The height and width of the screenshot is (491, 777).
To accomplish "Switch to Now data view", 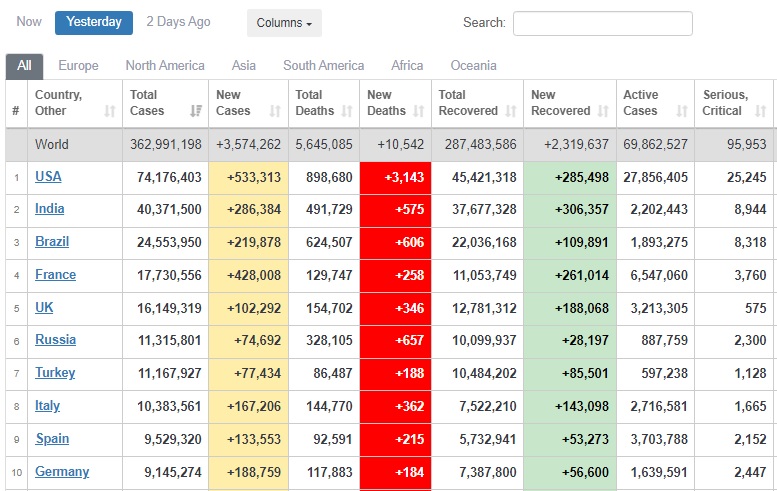I will pos(29,22).
